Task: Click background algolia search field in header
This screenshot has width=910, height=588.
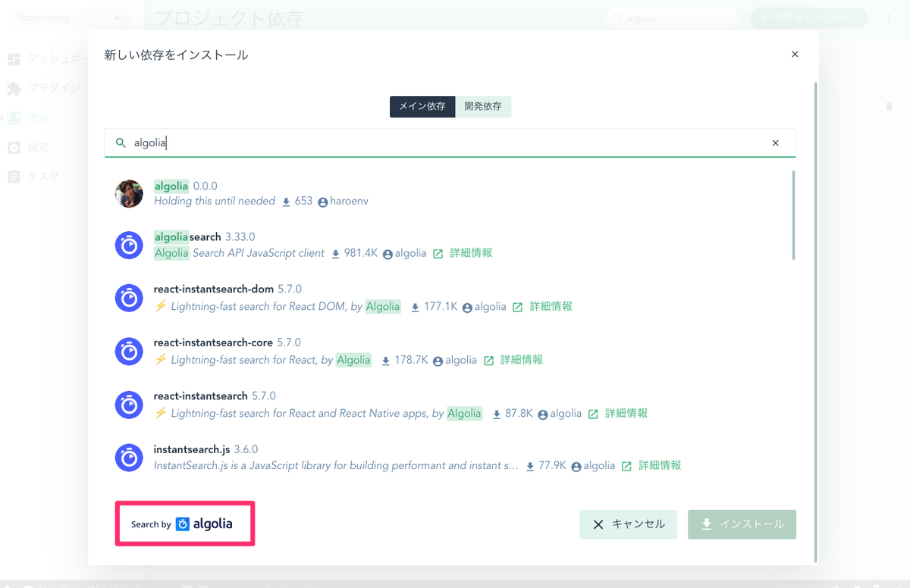Action: (x=673, y=18)
